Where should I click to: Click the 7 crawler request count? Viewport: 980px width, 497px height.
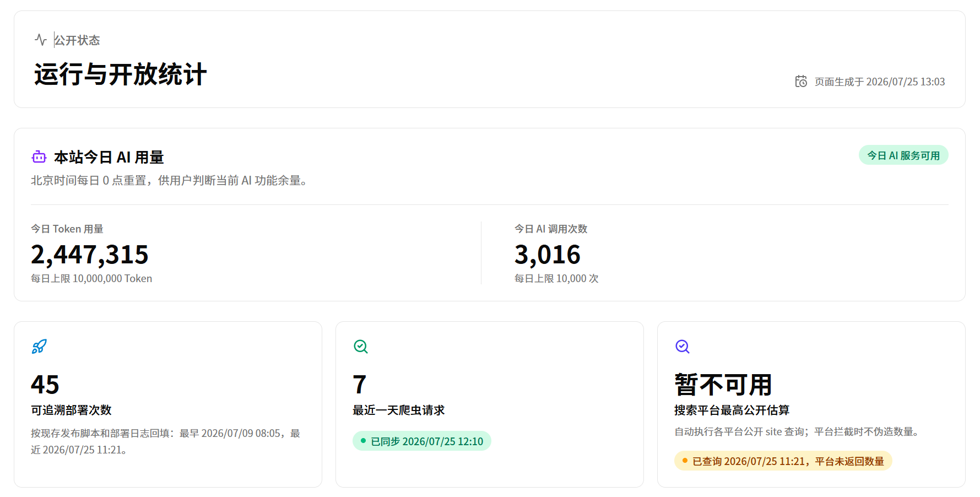click(x=359, y=385)
